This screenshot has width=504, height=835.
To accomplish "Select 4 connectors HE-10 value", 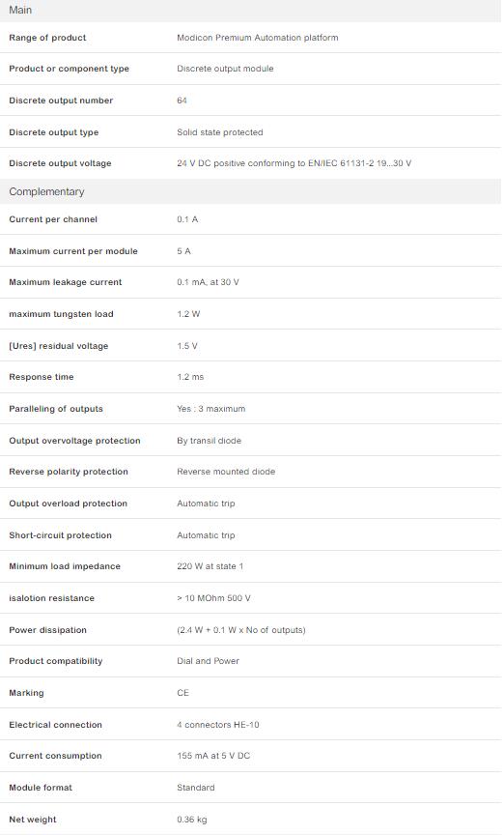I will click(x=218, y=725).
